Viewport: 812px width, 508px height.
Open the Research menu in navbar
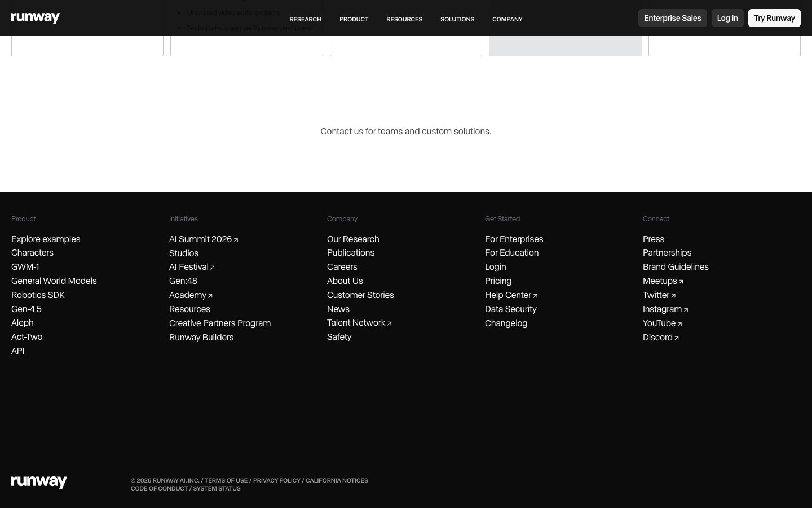305,19
